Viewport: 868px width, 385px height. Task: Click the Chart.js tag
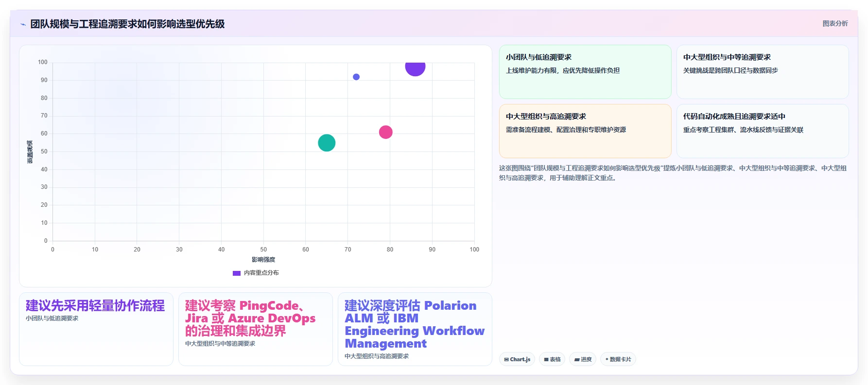tap(517, 359)
